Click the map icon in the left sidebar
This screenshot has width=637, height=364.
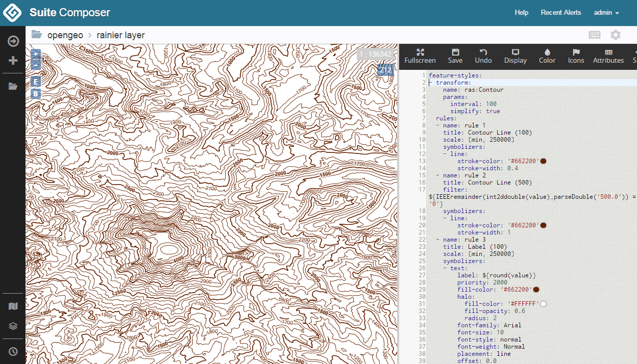coord(13,306)
